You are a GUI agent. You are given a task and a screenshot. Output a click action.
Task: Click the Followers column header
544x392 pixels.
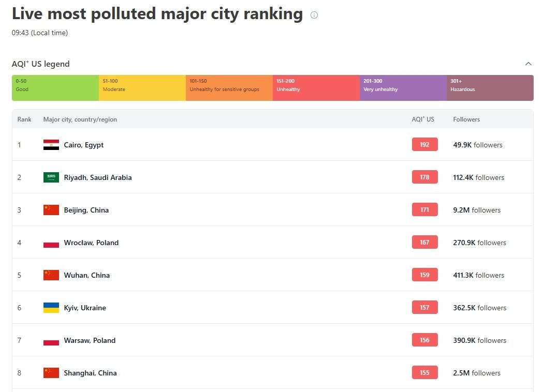tap(466, 119)
